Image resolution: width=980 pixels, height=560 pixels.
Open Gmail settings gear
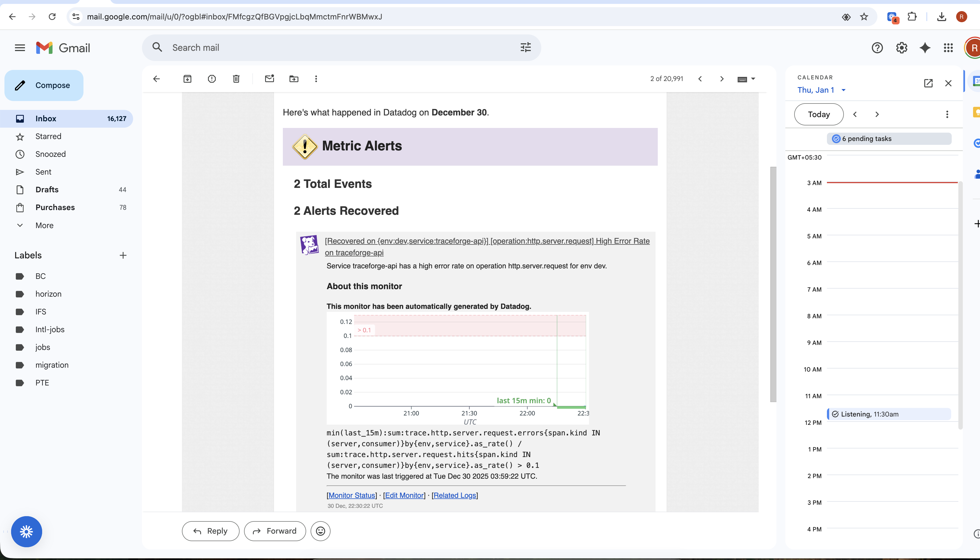(x=901, y=48)
